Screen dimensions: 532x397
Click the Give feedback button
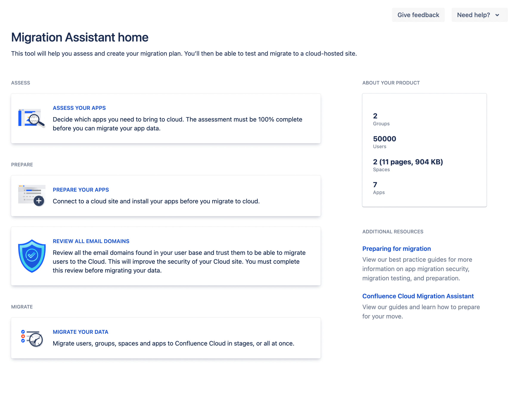[x=418, y=15]
